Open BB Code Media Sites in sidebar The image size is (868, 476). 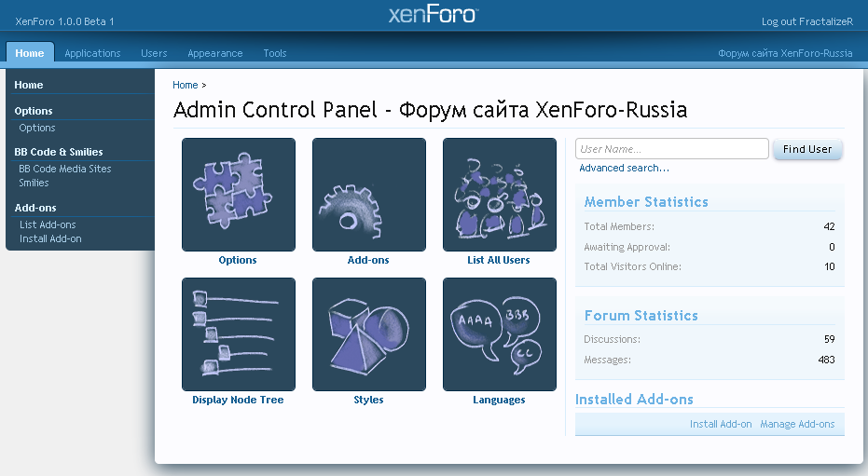(x=64, y=169)
